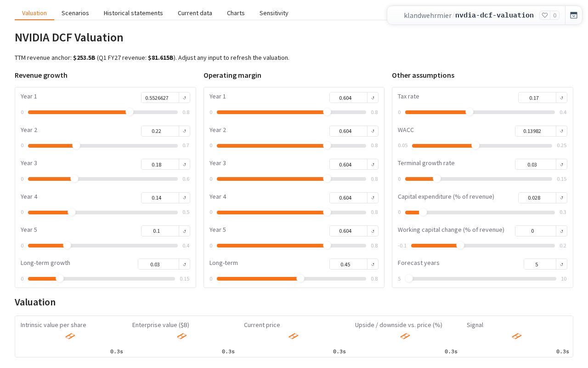Screen dimensions: 588x368
Task: Reset WACC value
Action: 562,131
